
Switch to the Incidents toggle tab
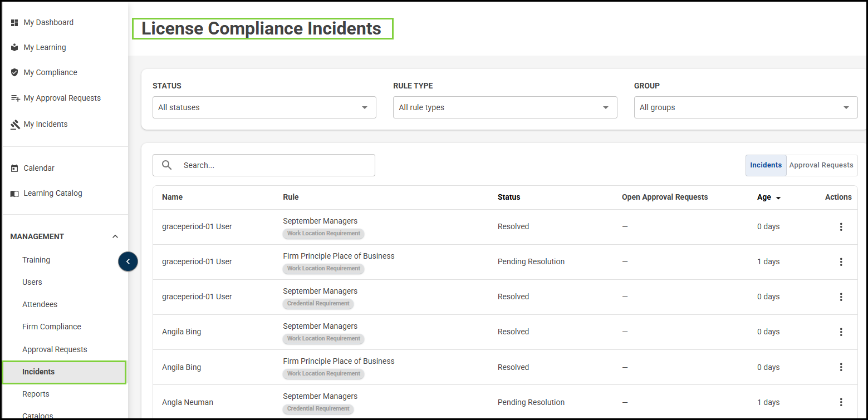(766, 165)
